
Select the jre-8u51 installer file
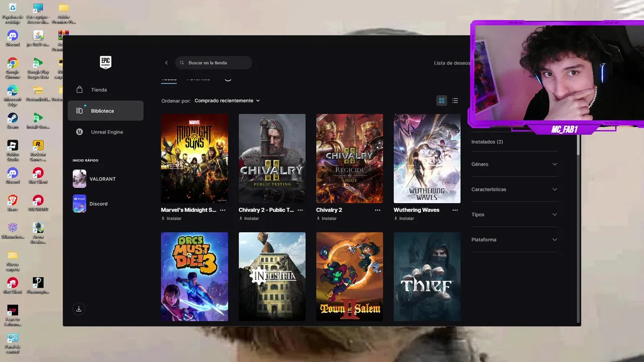pos(38,38)
